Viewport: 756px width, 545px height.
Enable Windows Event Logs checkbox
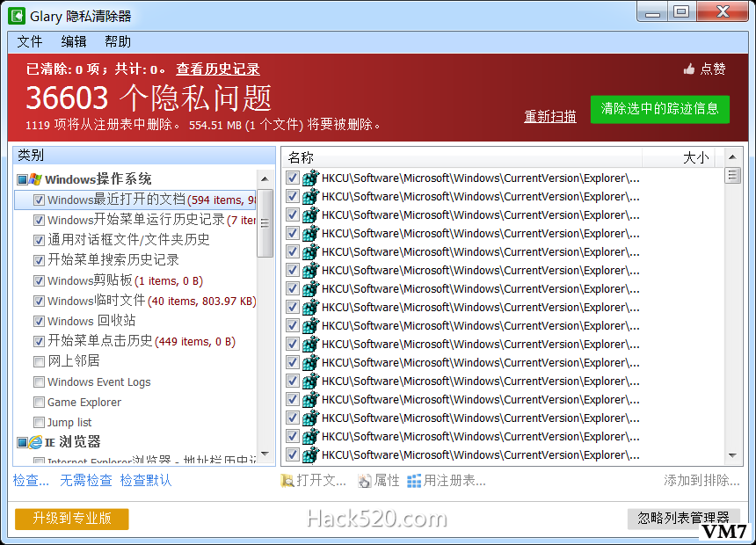point(39,382)
